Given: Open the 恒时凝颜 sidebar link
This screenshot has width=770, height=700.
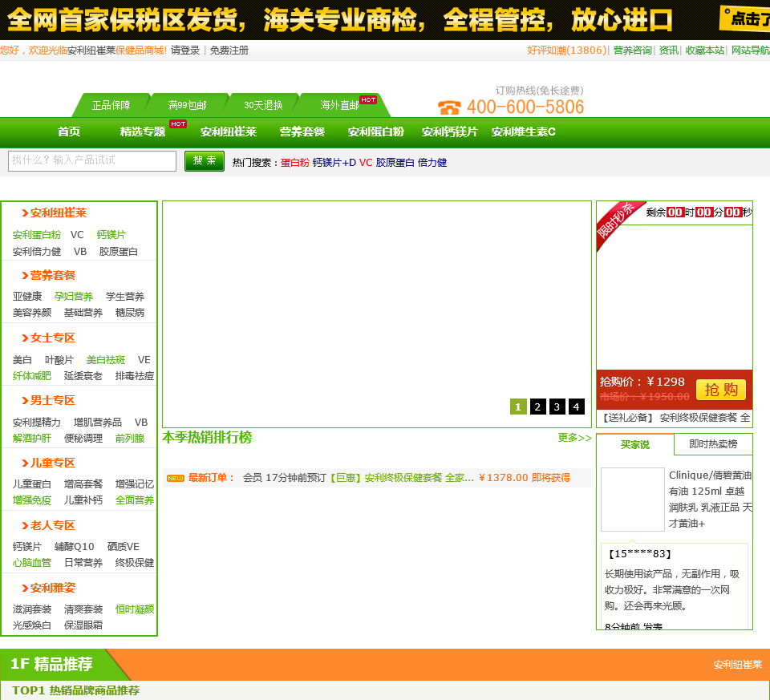Looking at the screenshot, I should point(135,609).
